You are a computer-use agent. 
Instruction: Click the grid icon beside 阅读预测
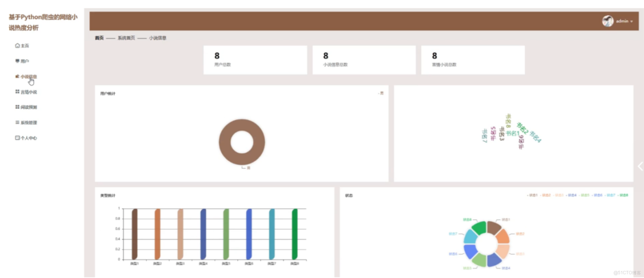(17, 107)
